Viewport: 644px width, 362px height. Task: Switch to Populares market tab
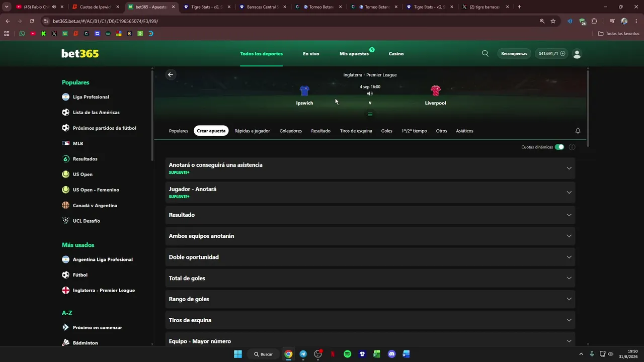click(x=179, y=131)
